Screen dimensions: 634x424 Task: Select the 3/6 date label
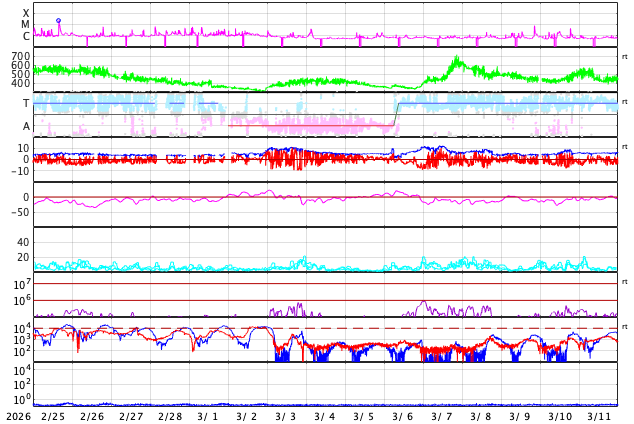402,416
